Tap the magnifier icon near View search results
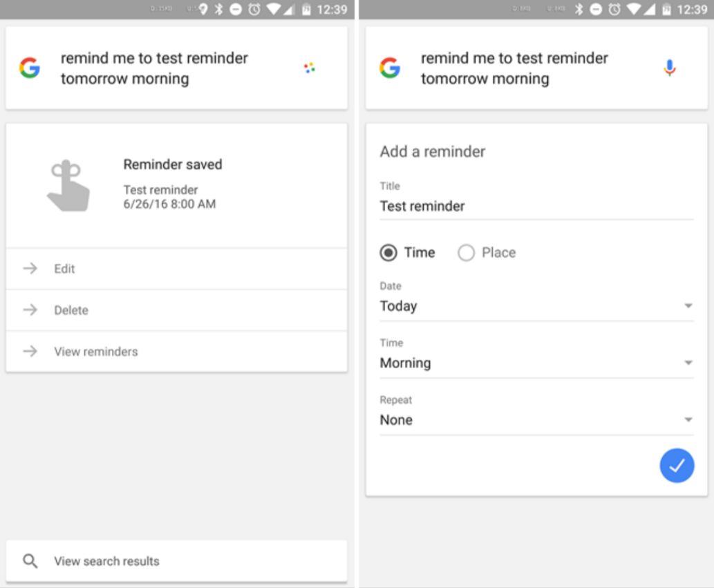The height and width of the screenshot is (588, 714). click(30, 561)
